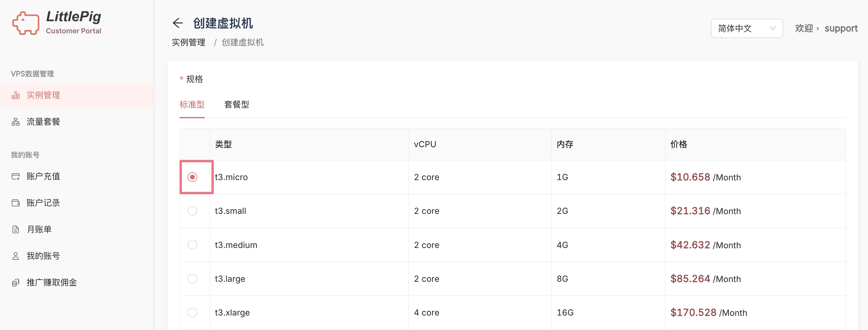Choose the t3.large instance radio button
This screenshot has width=868, height=330.
point(192,279)
